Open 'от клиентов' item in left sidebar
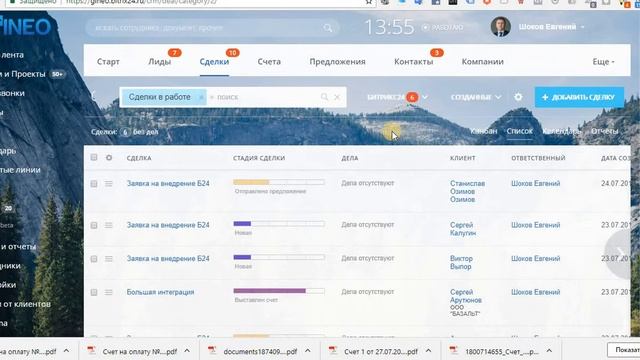The width and height of the screenshot is (640, 360). point(25,304)
